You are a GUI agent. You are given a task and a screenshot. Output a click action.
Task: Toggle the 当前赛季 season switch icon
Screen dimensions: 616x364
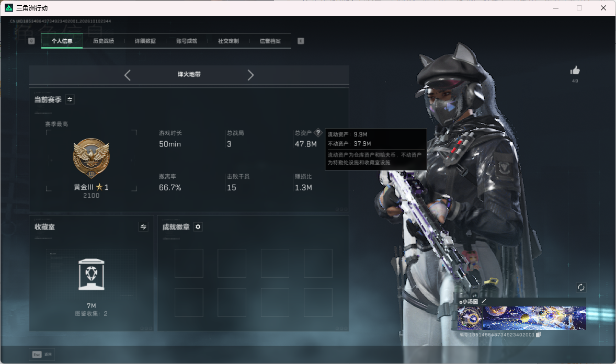tap(70, 99)
